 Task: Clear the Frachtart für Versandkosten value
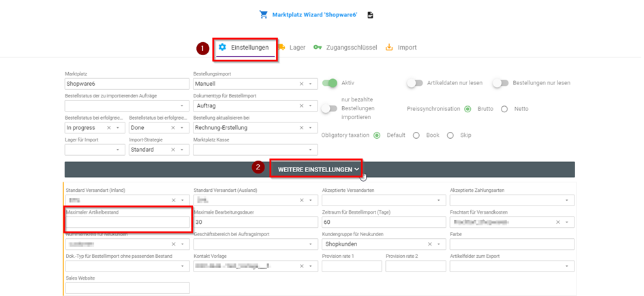[557, 223]
